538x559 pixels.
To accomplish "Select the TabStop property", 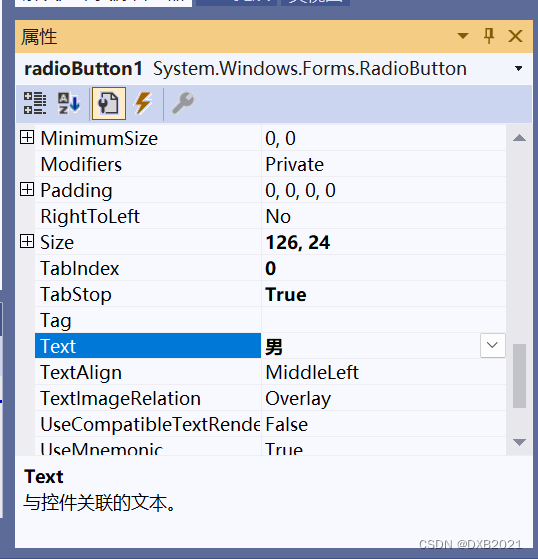I will 148,294.
